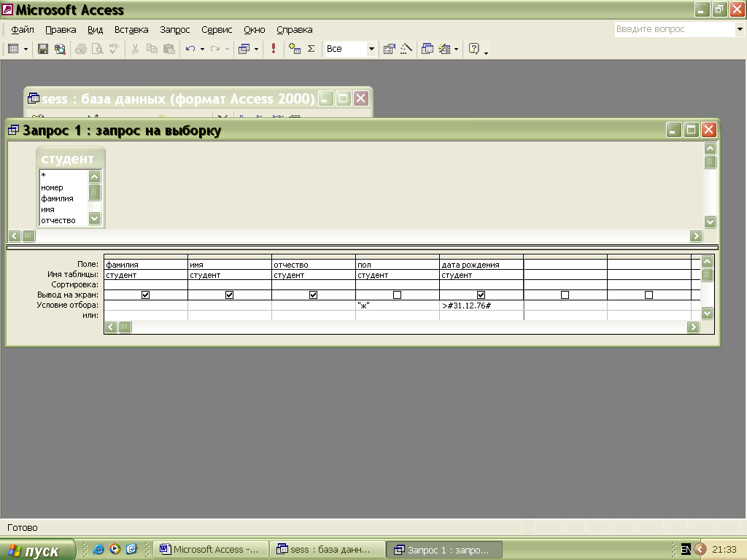747x560 pixels.
Task: Uncheck display checkbox for имя column
Action: pos(230,295)
